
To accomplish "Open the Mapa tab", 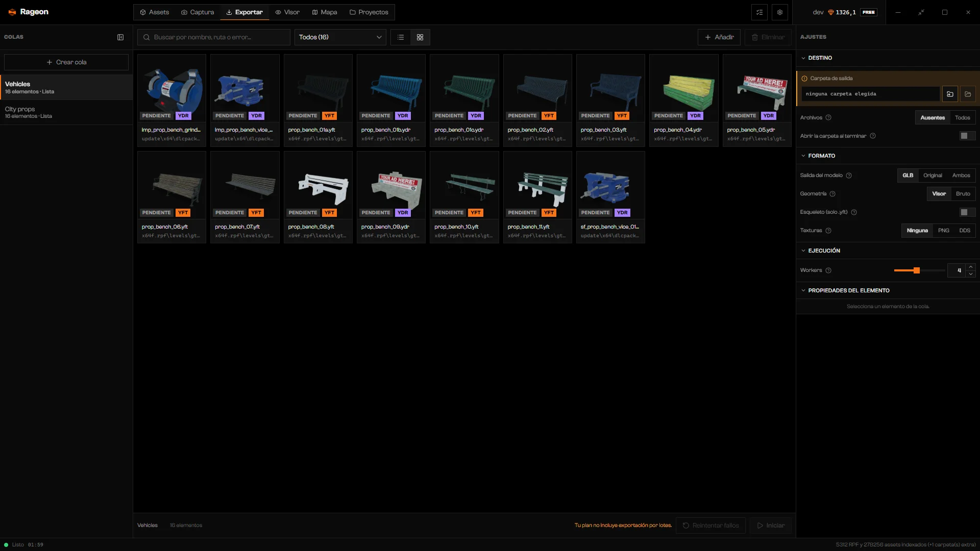I will point(325,12).
